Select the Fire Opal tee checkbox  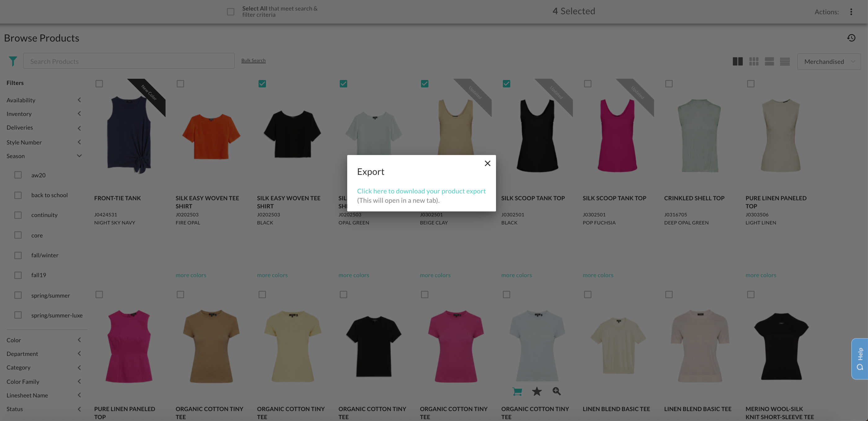(x=180, y=84)
